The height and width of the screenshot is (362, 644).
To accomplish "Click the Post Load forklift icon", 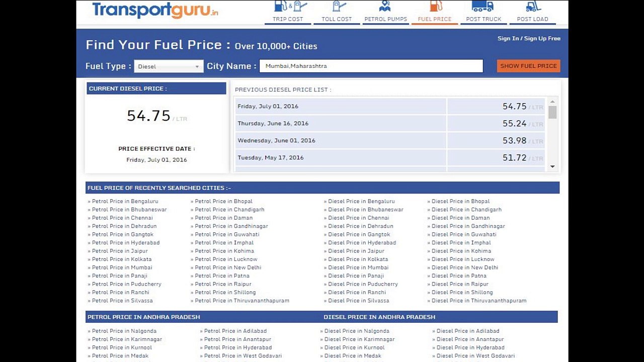I will point(532,6).
